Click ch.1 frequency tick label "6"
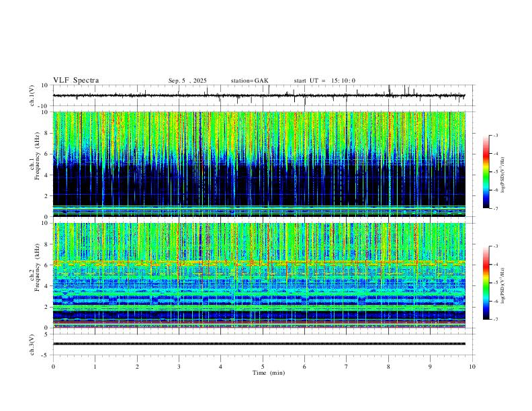Viewport: 532px width, 411px height. click(47, 154)
